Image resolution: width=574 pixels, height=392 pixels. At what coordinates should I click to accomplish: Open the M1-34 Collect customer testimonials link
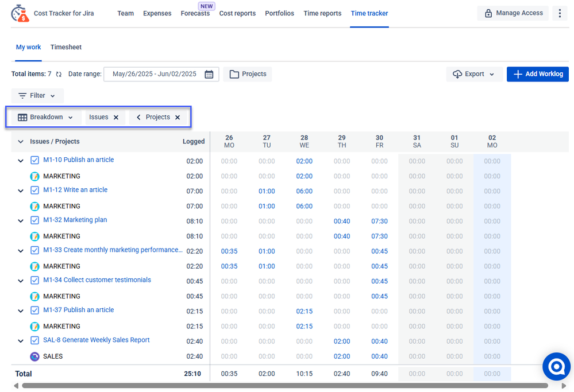pos(97,280)
